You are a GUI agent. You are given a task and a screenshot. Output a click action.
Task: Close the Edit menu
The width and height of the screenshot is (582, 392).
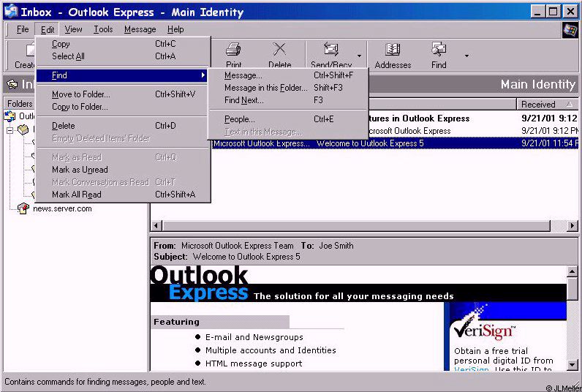[48, 29]
